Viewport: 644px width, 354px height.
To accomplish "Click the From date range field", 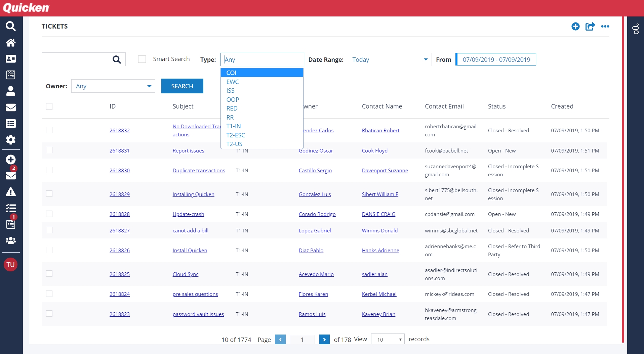I will click(x=496, y=59).
